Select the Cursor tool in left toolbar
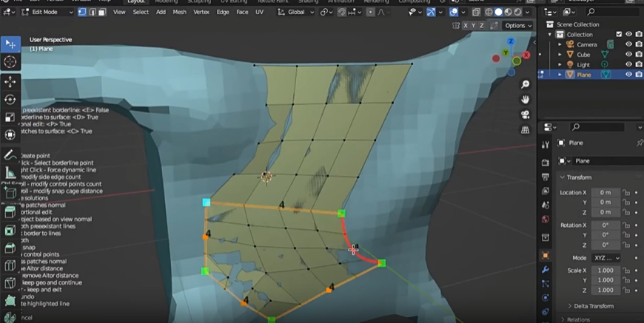 pyautogui.click(x=10, y=63)
